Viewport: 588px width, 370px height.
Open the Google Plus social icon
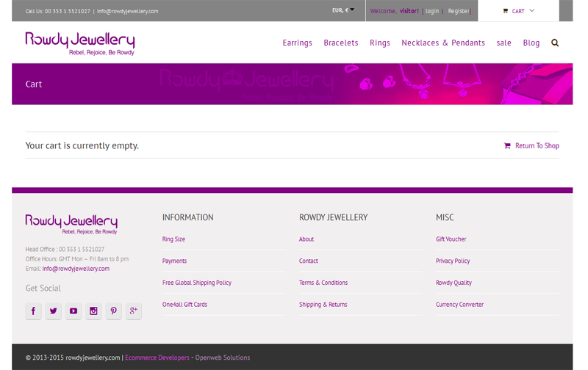[x=133, y=311]
